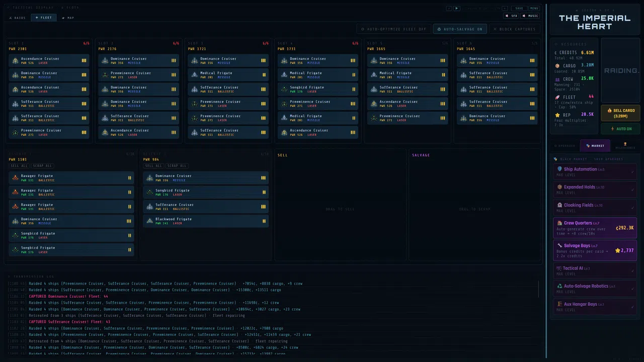Open the Menu button

(x=534, y=9)
